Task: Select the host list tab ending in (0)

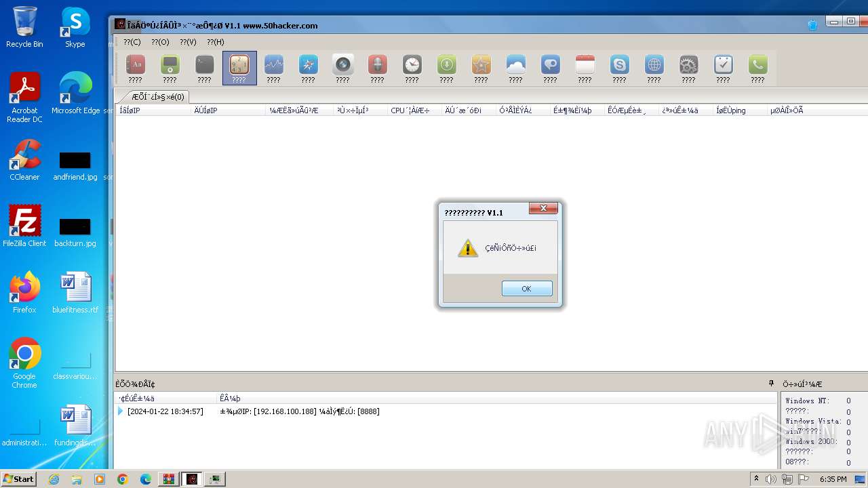Action: (x=157, y=97)
